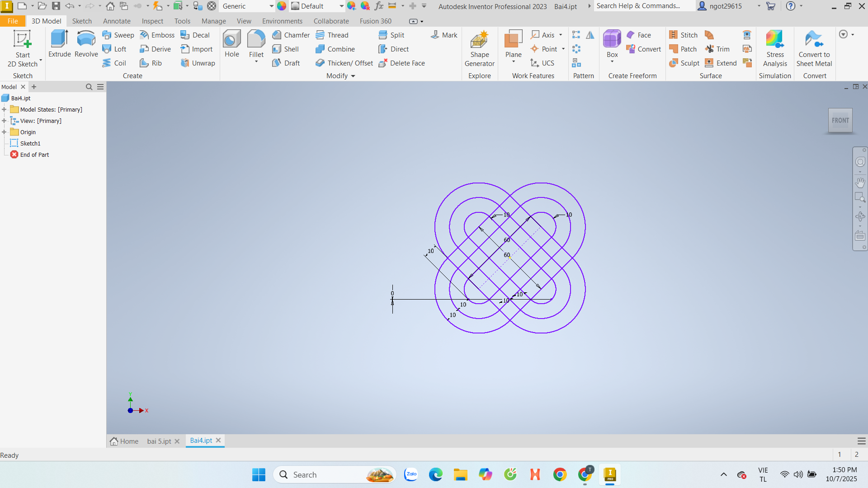Screen dimensions: 868x488
Task: Click the Home document tab
Action: pyautogui.click(x=124, y=441)
